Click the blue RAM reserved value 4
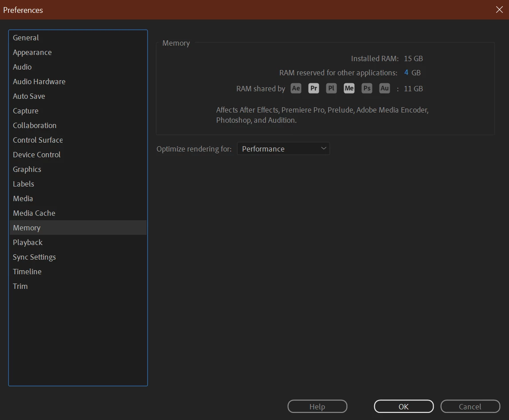509x420 pixels. pos(406,72)
